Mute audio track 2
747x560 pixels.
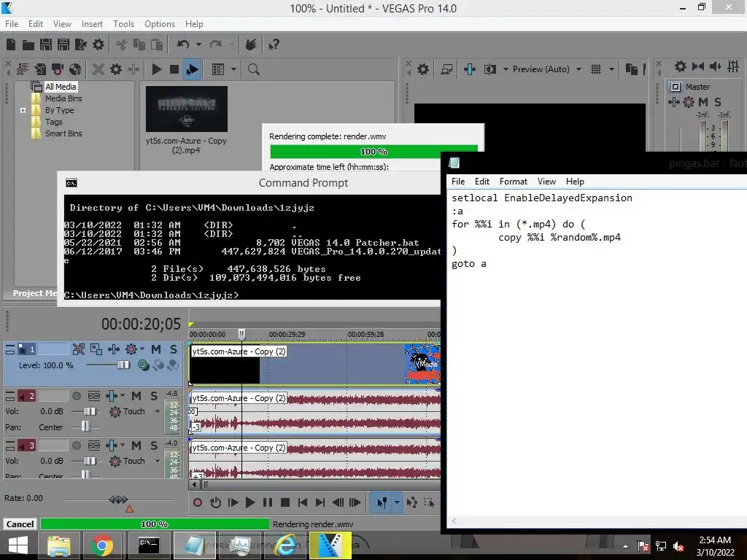click(136, 396)
